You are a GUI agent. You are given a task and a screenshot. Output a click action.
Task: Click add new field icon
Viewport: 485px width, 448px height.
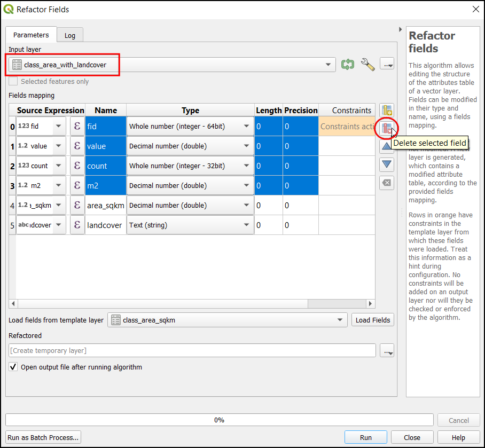click(x=387, y=111)
